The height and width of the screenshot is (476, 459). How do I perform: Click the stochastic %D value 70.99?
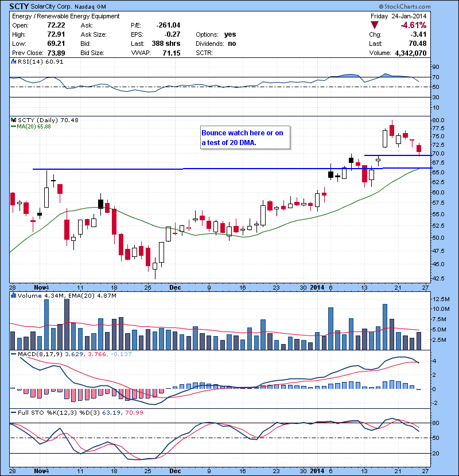click(134, 412)
